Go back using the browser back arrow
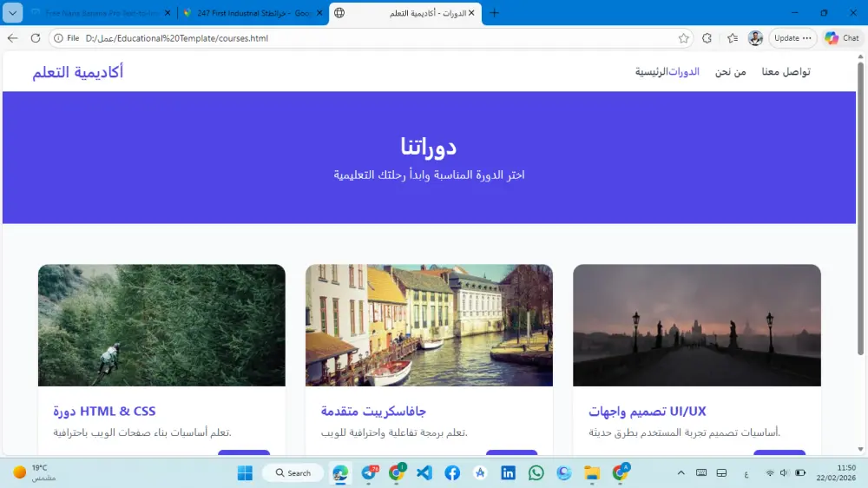The height and width of the screenshot is (488, 868). pyautogui.click(x=13, y=38)
